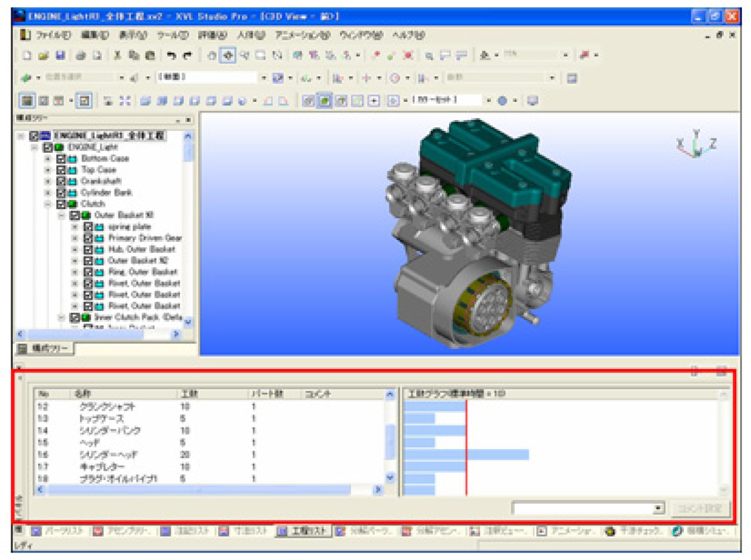This screenshot has height=560, width=751.
Task: Expand the Crankshaft tree node
Action: click(48, 181)
